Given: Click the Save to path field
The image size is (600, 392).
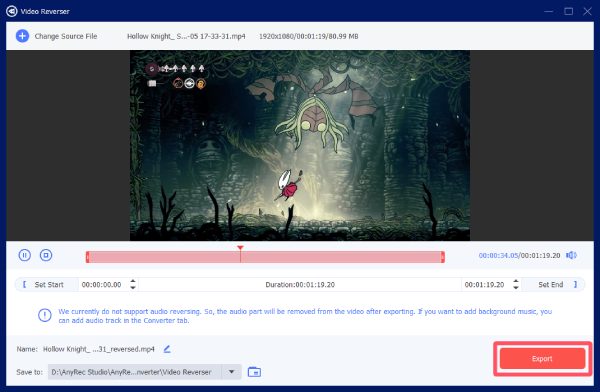Looking at the screenshot, I should point(135,372).
